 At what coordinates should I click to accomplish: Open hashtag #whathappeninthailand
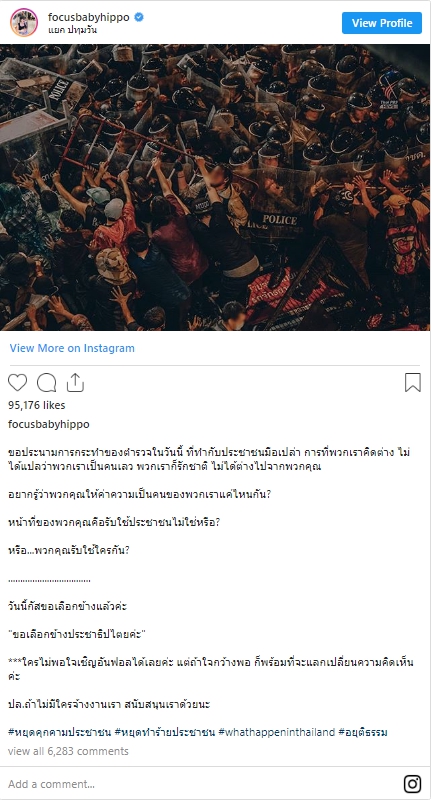276,732
